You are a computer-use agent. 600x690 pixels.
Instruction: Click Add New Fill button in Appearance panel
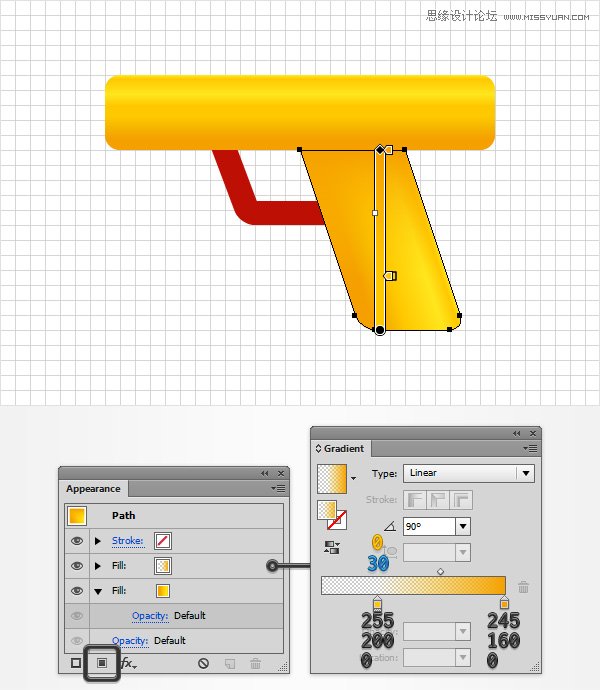[102, 663]
